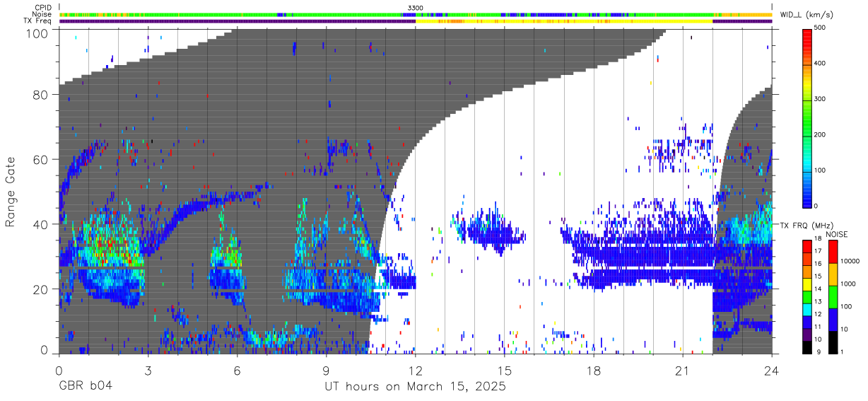
Task: Click the x-axis tick label 24
Action: coord(772,371)
